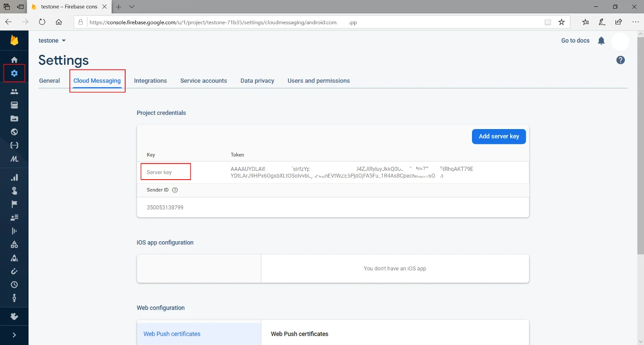The width and height of the screenshot is (644, 345).
Task: Switch to the Users and permissions tab
Action: point(318,80)
